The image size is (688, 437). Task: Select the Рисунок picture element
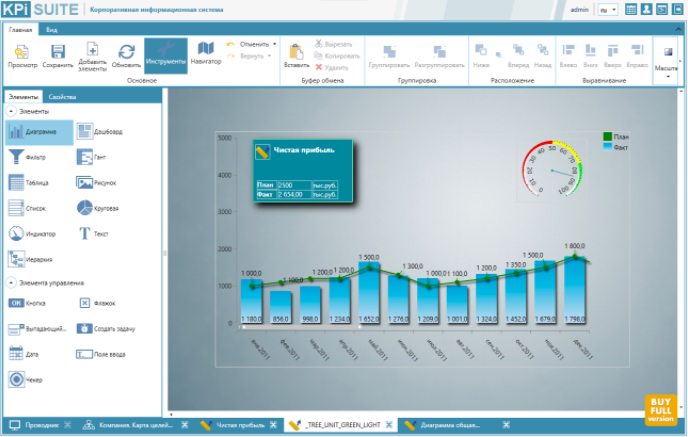97,183
